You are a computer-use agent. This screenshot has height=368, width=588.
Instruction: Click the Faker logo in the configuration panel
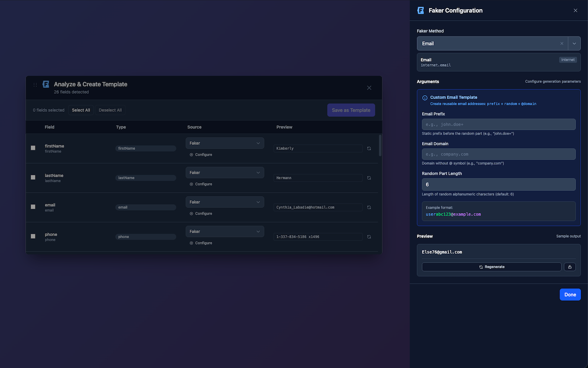click(420, 10)
